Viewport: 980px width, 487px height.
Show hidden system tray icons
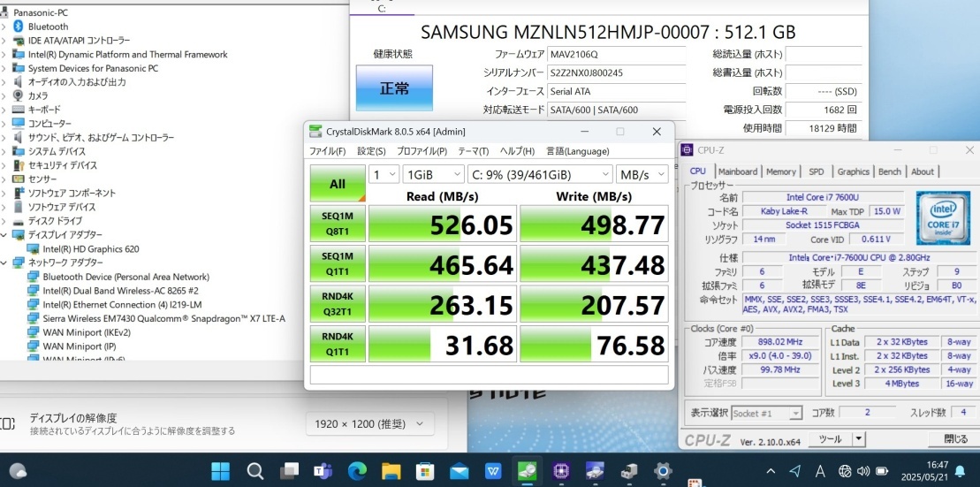click(771, 471)
